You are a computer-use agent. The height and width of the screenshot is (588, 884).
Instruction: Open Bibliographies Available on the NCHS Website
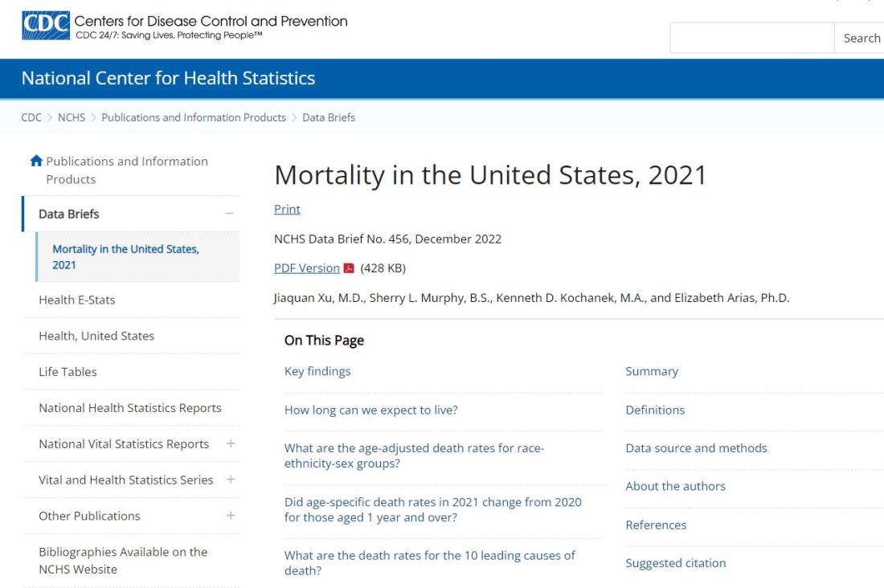[123, 561]
